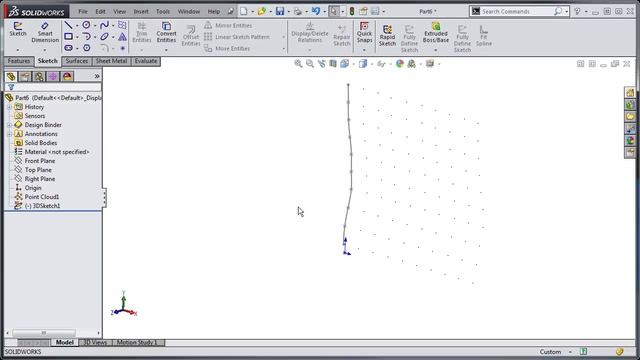Select the Ellipse sketch tool

click(104, 37)
